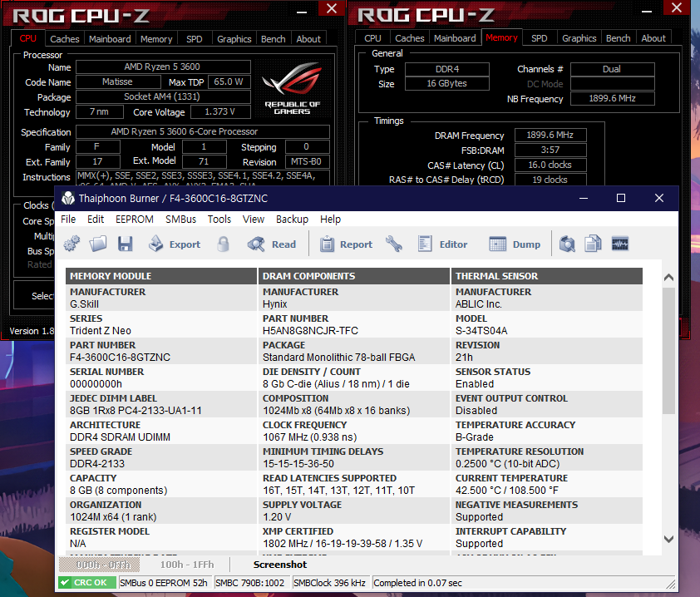Image resolution: width=700 pixels, height=597 pixels.
Task: Open the Report view from toolbar
Action: [346, 244]
